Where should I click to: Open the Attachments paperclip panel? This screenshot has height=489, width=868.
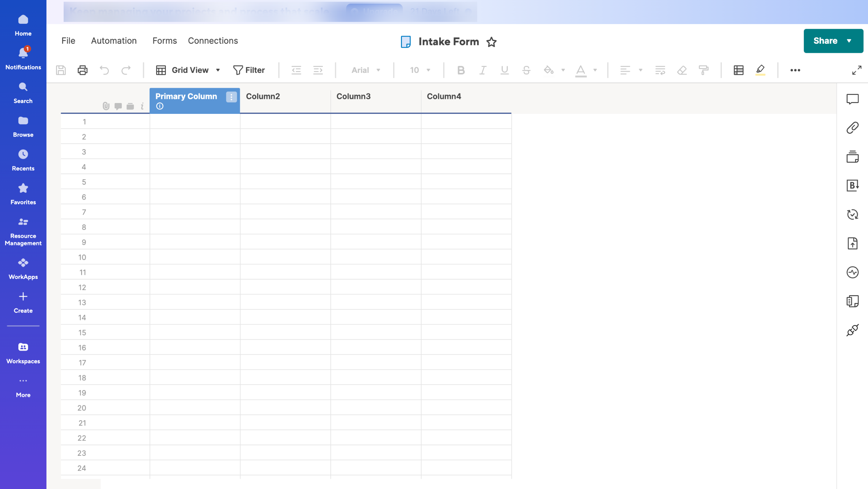pyautogui.click(x=852, y=128)
